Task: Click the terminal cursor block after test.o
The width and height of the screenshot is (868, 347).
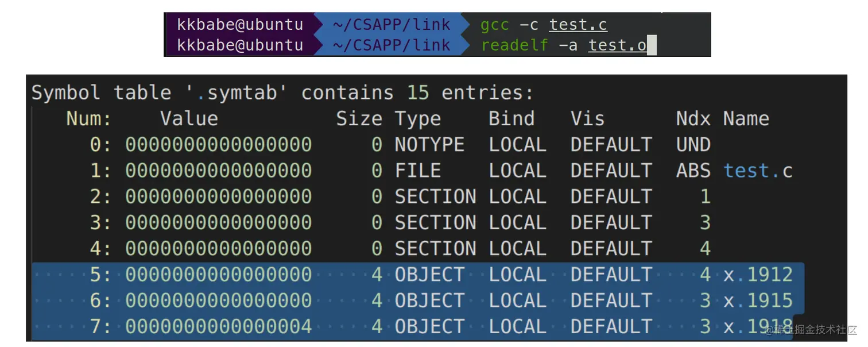Action: (652, 45)
